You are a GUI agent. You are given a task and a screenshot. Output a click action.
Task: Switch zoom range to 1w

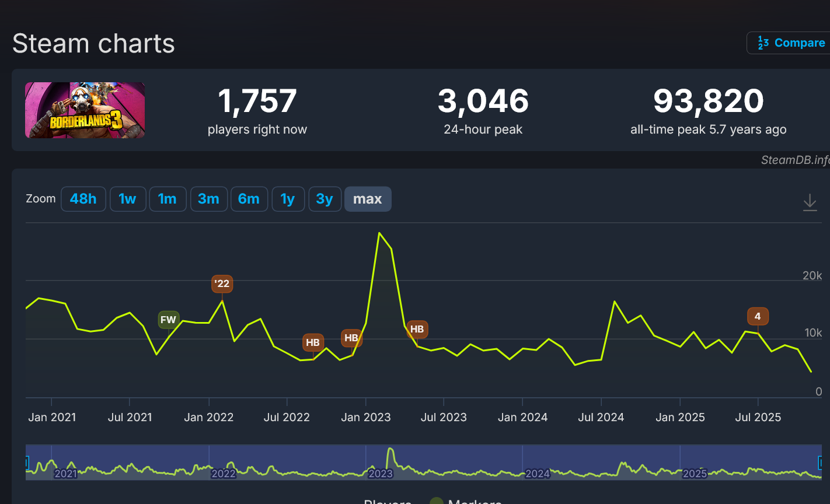point(127,199)
